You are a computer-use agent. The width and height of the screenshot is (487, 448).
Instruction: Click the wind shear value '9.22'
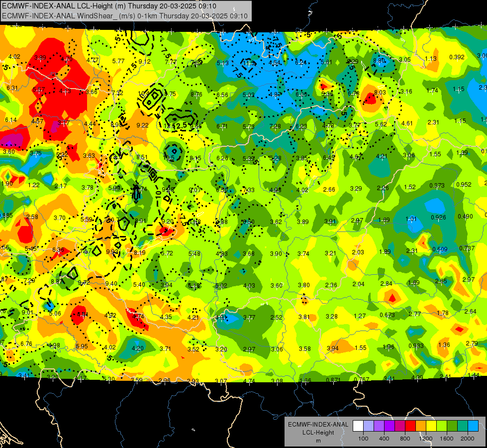coord(143,125)
